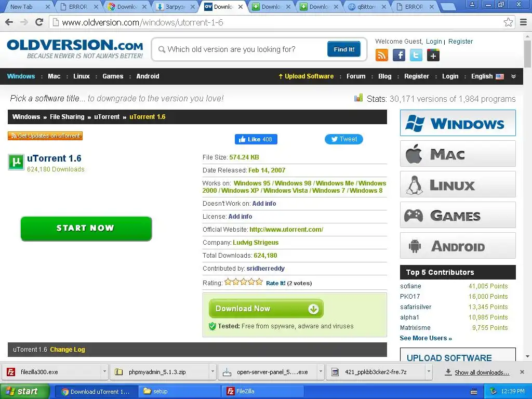Open the Forum nav link
Viewport: 532px width, 399px height.
coord(356,76)
